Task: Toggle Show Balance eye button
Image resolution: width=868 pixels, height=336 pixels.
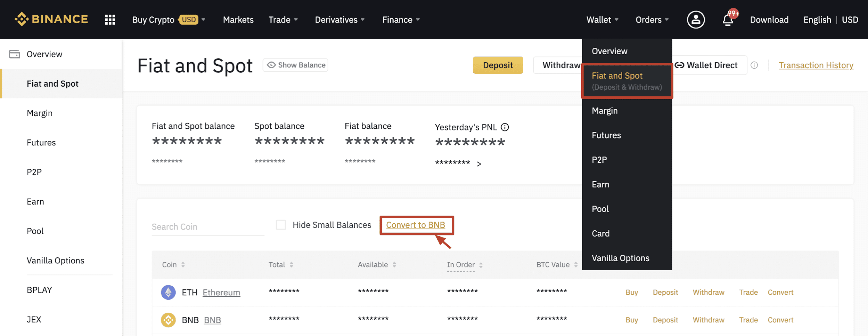Action: (x=295, y=65)
